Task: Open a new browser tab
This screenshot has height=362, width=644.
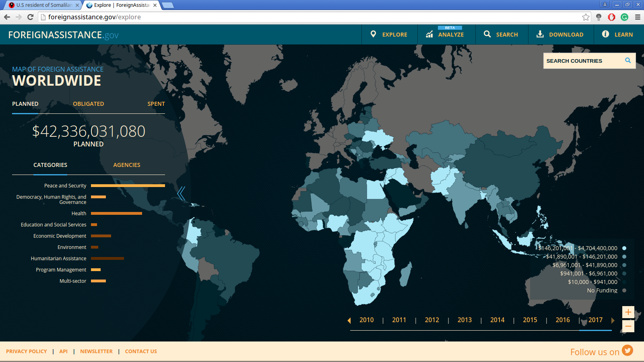Action: tap(167, 5)
